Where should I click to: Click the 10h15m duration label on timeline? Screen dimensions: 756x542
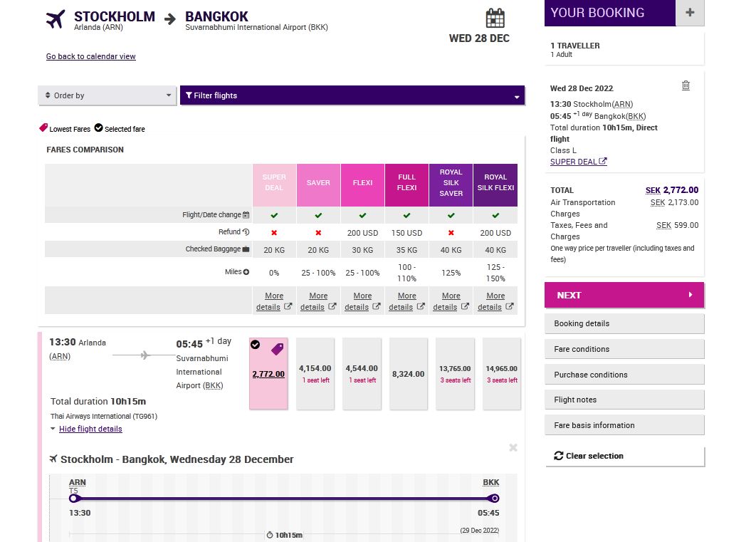(x=285, y=535)
